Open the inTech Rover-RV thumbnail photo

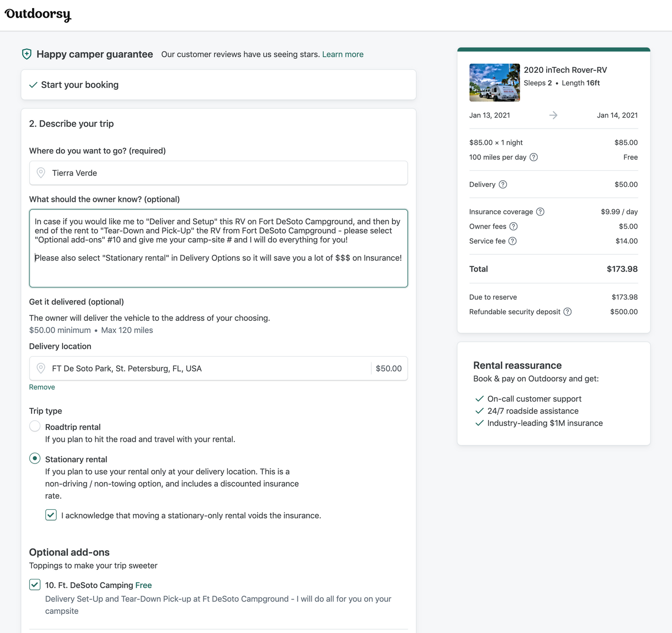(x=495, y=82)
